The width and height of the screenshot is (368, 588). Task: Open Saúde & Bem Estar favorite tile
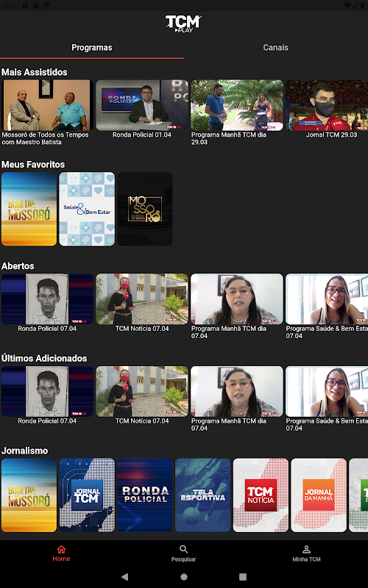coord(87,209)
